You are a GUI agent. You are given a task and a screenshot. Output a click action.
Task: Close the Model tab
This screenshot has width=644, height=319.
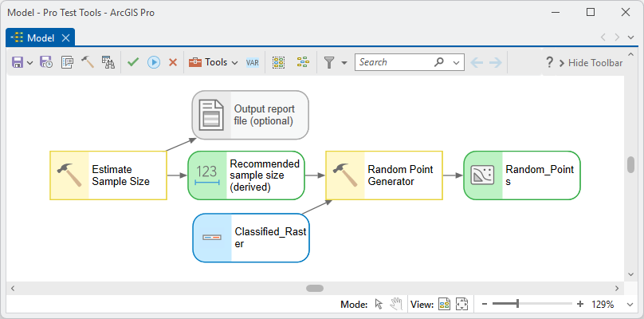pyautogui.click(x=65, y=38)
